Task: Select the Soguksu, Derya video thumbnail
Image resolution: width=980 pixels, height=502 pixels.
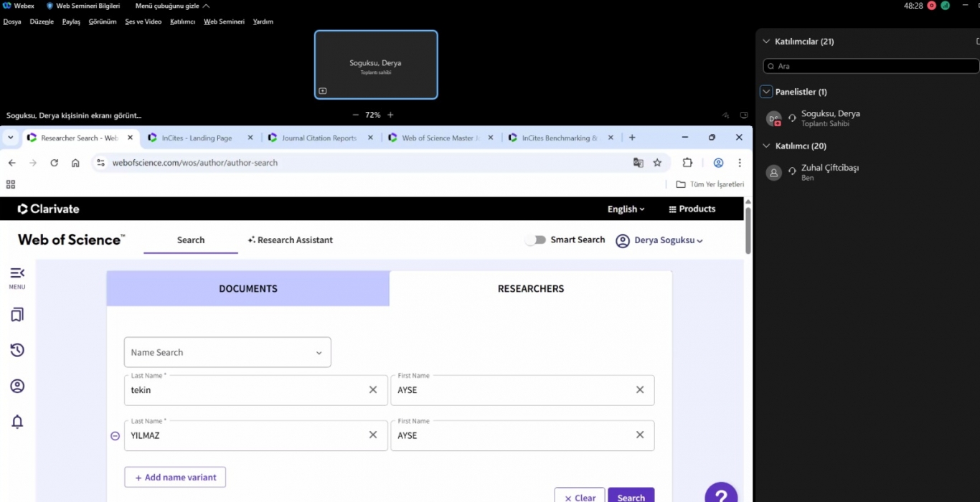Action: tap(376, 65)
